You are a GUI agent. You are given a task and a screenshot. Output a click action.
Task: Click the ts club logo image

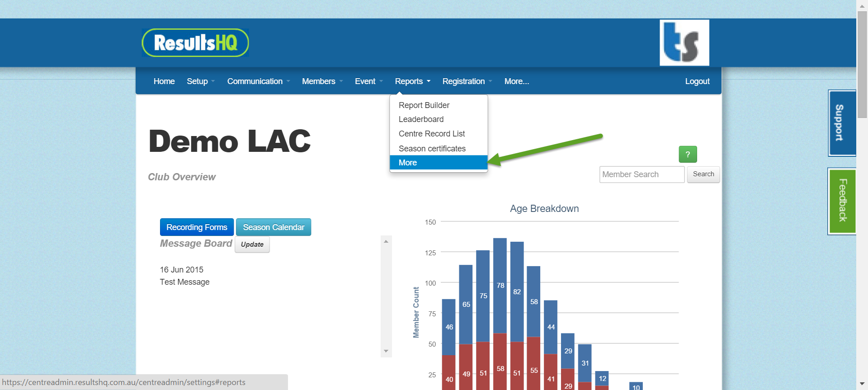[x=684, y=42]
